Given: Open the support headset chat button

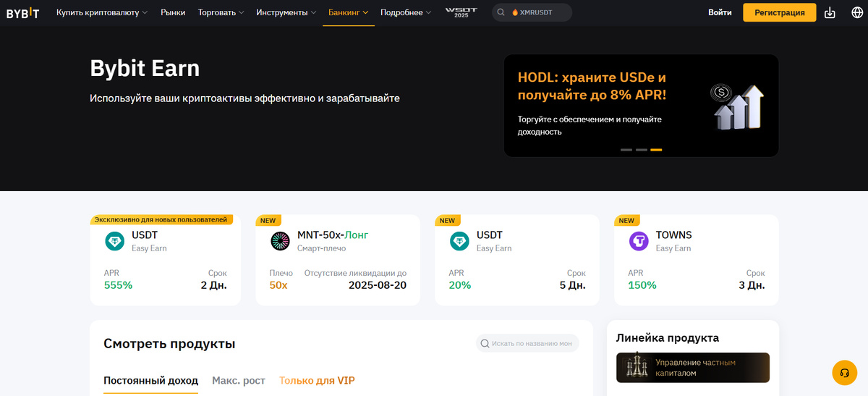Looking at the screenshot, I should pyautogui.click(x=844, y=372).
